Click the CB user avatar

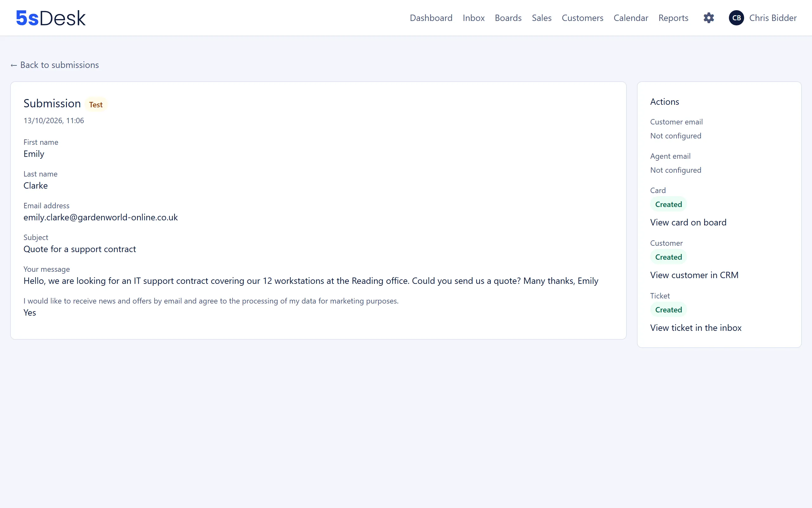[736, 18]
